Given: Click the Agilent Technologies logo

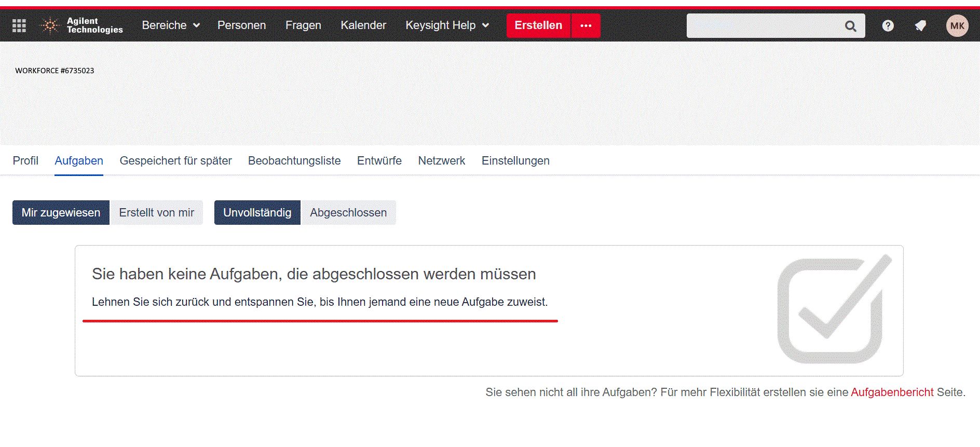Looking at the screenshot, I should pos(81,25).
